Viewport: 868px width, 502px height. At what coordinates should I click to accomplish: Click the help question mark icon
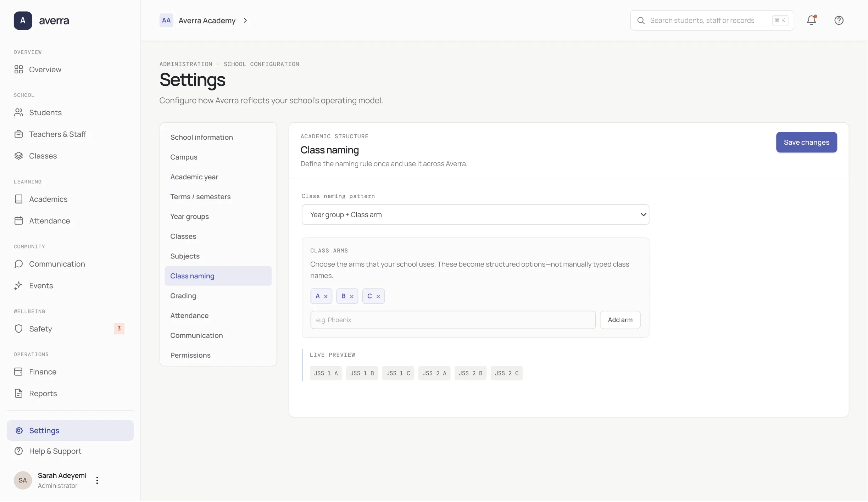(x=839, y=20)
